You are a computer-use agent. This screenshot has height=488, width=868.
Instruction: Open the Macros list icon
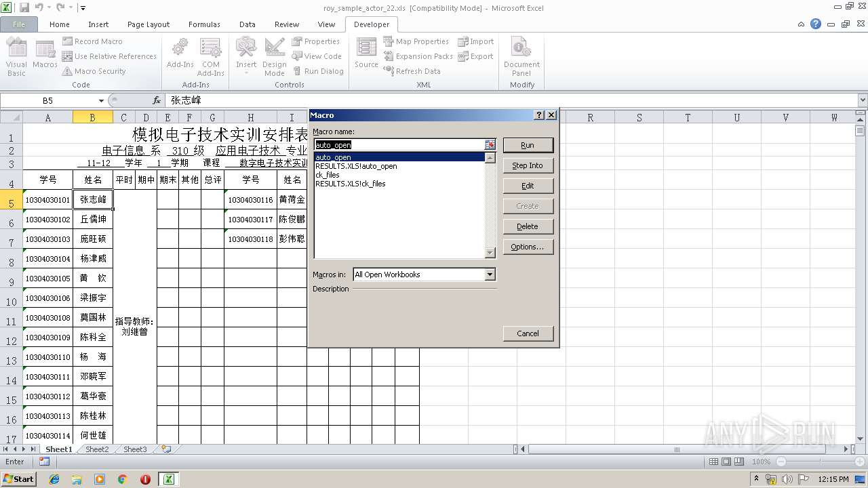click(x=45, y=54)
